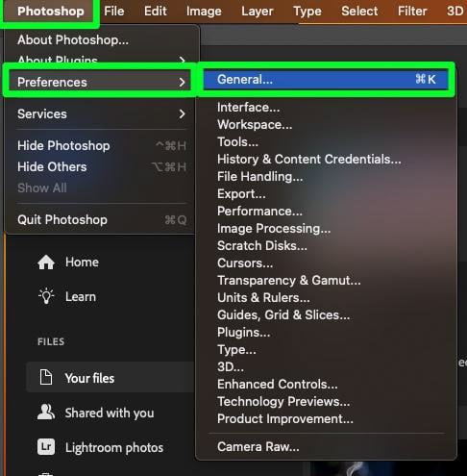Open the Learn section
The height and width of the screenshot is (476, 467).
81,296
